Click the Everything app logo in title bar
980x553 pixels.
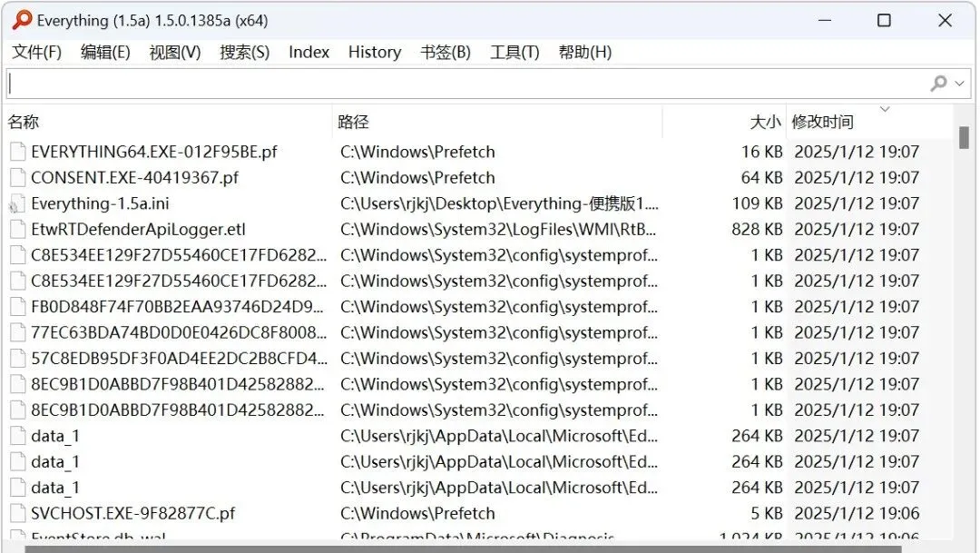(22, 20)
